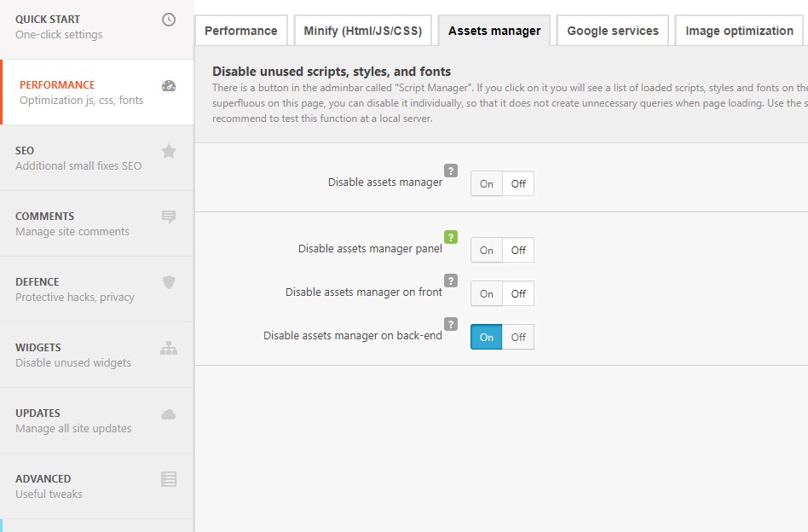Click the clock icon beside Quick Start

point(169,20)
